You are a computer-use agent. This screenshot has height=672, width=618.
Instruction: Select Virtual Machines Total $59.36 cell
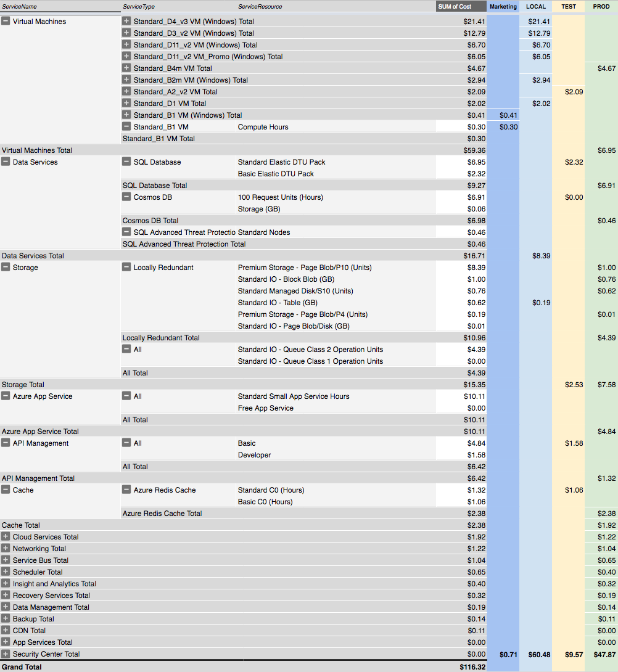[x=461, y=150]
